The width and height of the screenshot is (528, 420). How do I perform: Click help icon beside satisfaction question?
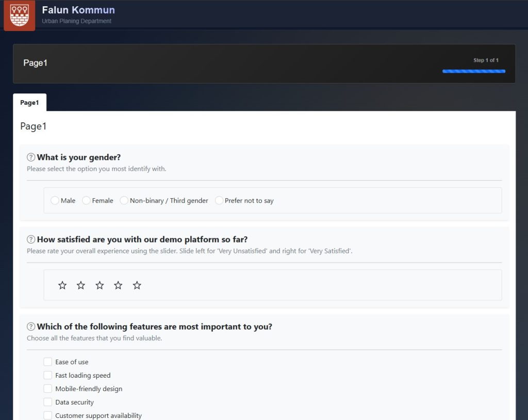[31, 239]
